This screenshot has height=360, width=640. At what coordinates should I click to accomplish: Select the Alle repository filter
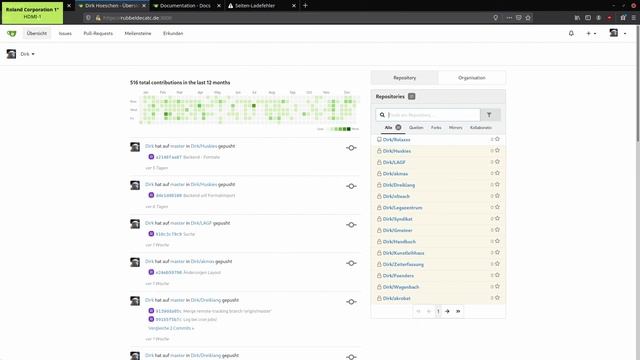tap(392, 127)
